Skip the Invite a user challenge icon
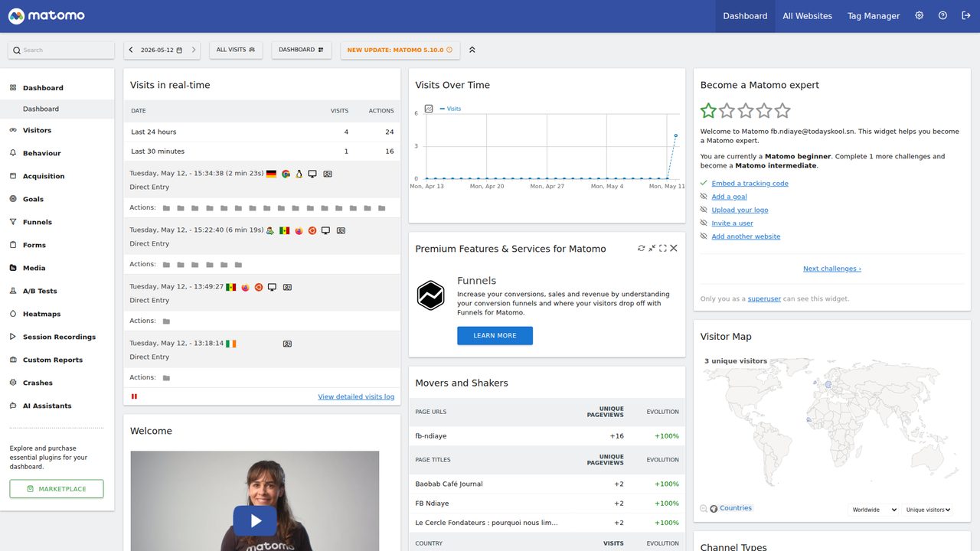Viewport: 980px width, 551px height. [x=704, y=223]
